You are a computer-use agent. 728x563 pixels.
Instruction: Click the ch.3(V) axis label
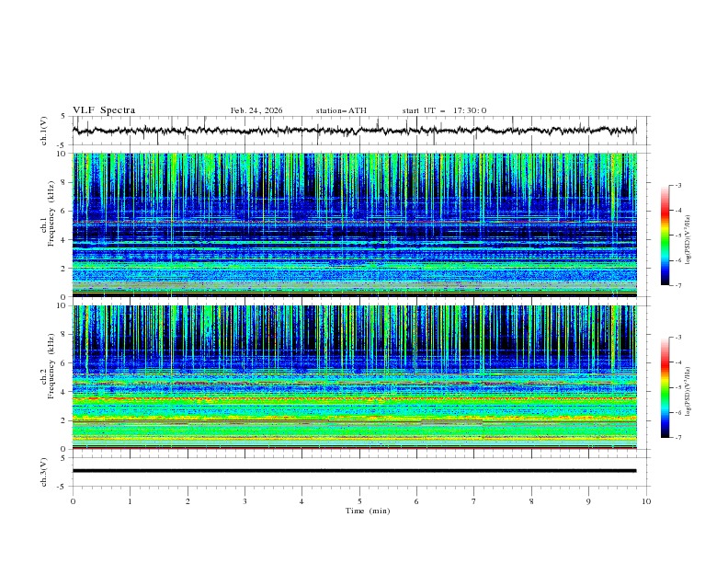point(46,471)
